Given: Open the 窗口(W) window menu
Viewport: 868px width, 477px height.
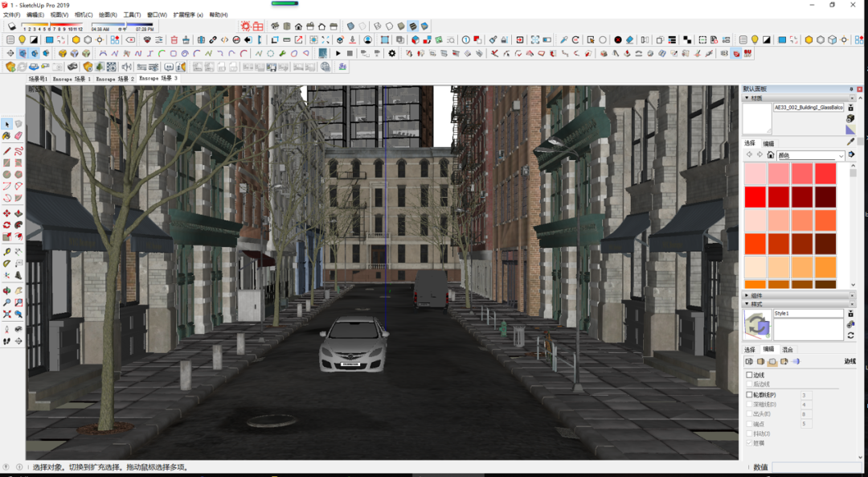Looking at the screenshot, I should click(x=158, y=15).
